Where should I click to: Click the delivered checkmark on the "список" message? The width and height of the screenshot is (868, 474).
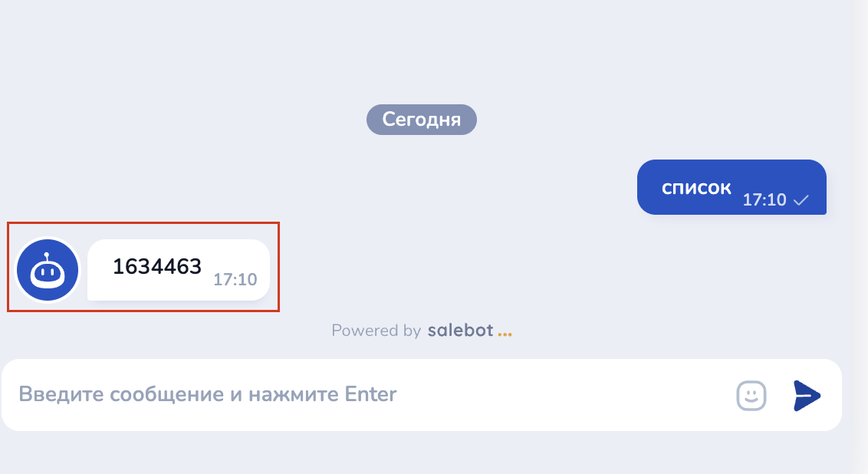click(801, 200)
